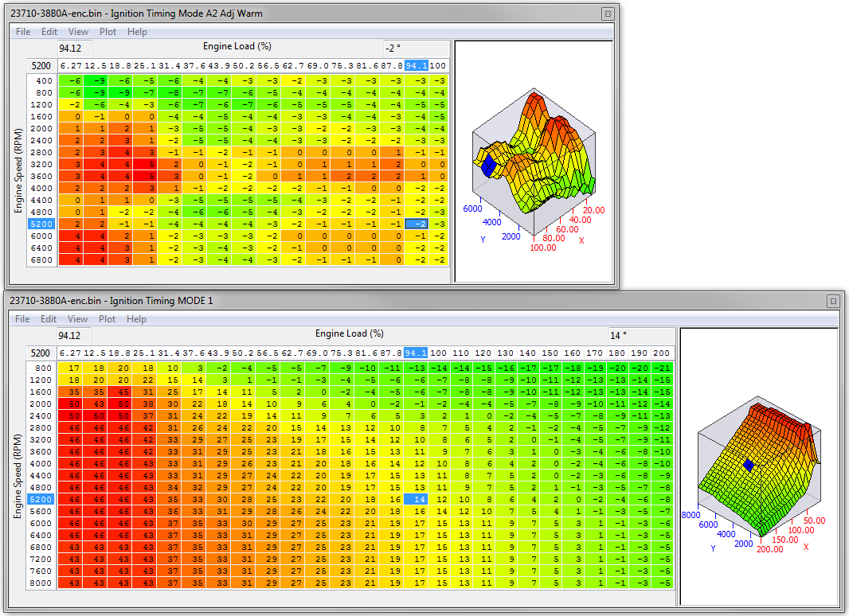Select highlighted 5200 row header in A2 Adj Warm table
Image resolution: width=849 pixels, height=616 pixels.
coord(41,224)
